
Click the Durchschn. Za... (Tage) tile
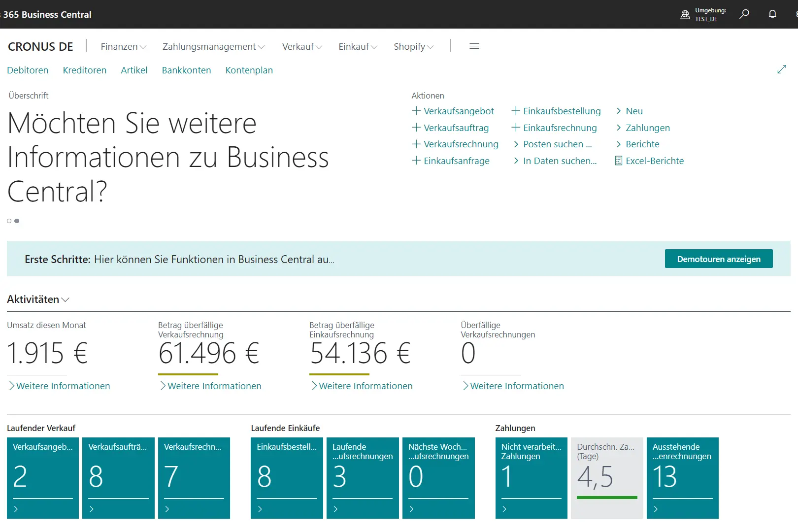(607, 477)
